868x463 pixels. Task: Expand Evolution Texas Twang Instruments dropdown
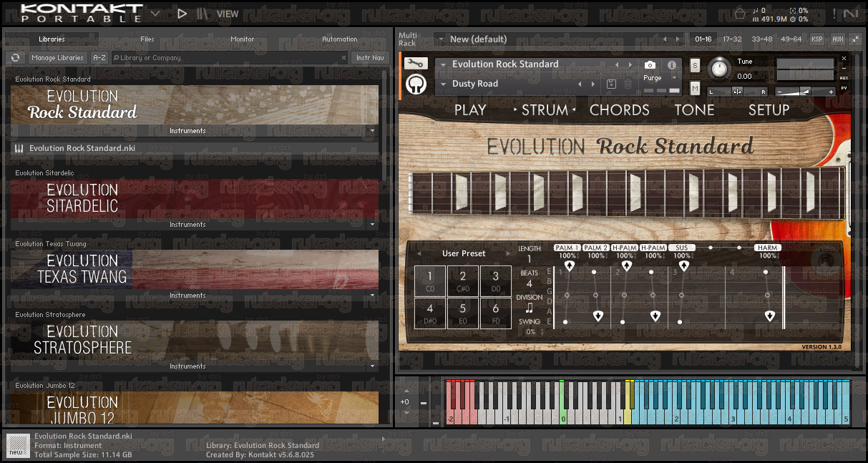[371, 296]
